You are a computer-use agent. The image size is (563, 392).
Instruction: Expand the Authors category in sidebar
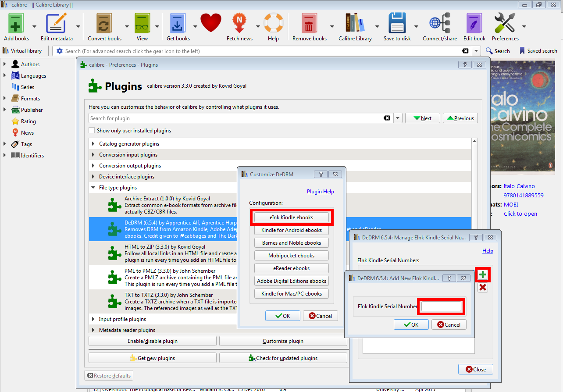[4, 64]
